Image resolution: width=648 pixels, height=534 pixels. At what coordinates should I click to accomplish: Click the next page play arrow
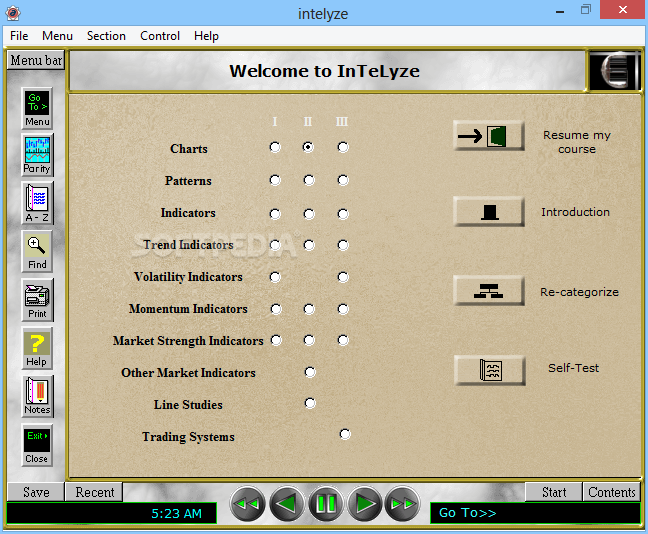(364, 504)
